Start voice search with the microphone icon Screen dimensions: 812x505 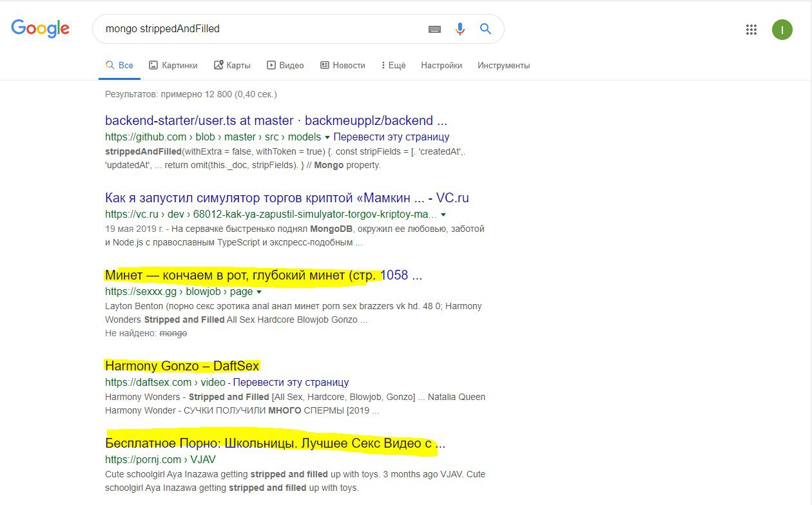click(459, 29)
